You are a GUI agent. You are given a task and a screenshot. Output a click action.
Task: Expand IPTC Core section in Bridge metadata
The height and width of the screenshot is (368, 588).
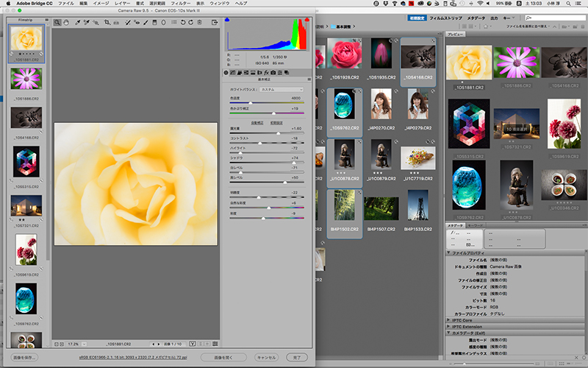tap(448, 320)
